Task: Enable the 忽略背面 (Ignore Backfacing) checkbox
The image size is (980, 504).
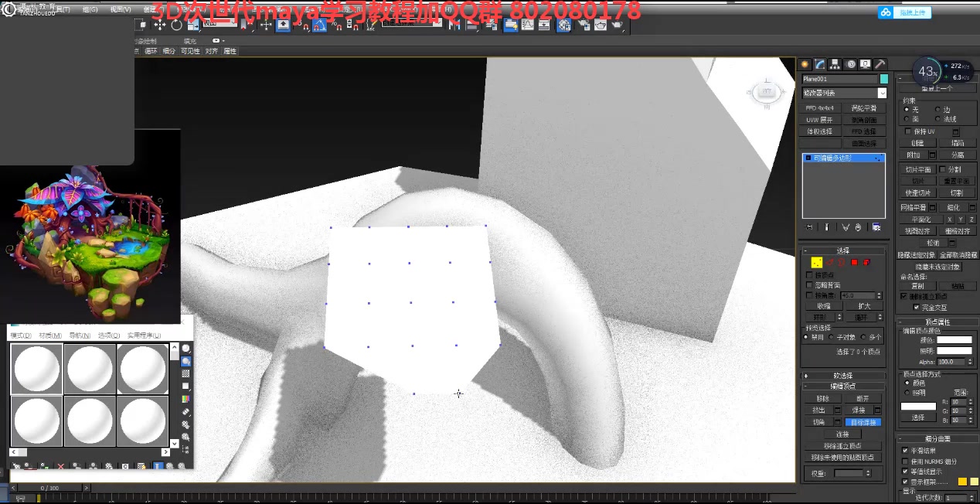Action: click(809, 284)
